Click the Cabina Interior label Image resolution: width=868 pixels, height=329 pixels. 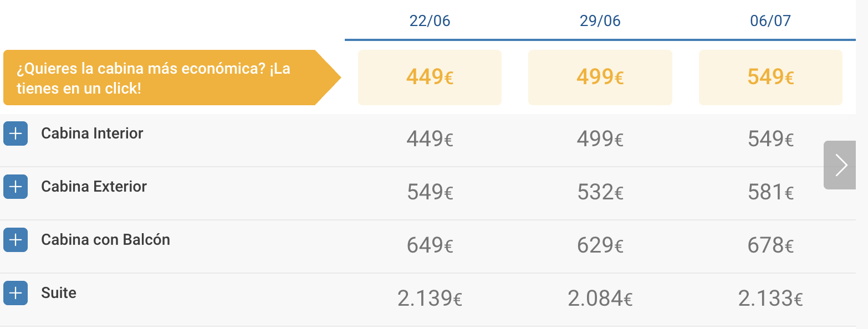[92, 133]
